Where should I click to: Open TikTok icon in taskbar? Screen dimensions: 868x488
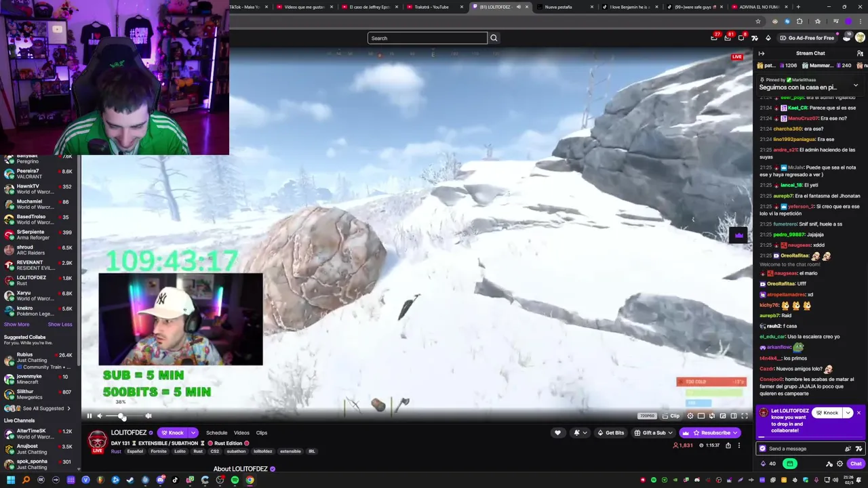coord(175,480)
